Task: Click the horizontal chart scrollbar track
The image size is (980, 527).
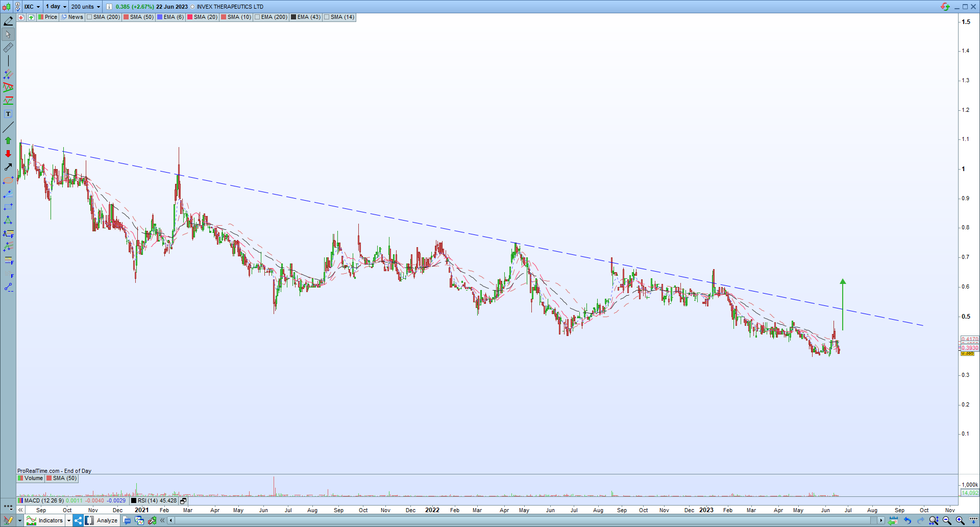Action: pos(525,520)
